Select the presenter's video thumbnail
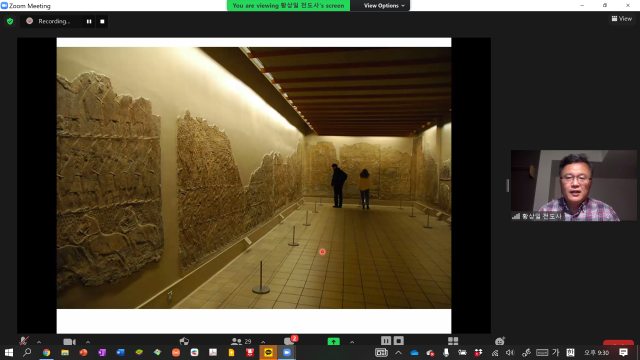 [x=573, y=185]
